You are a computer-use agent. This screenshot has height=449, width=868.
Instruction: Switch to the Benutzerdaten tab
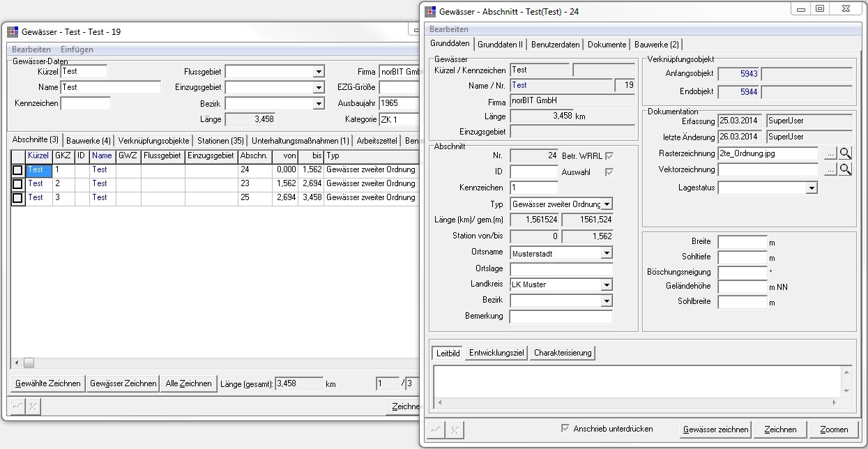click(555, 44)
